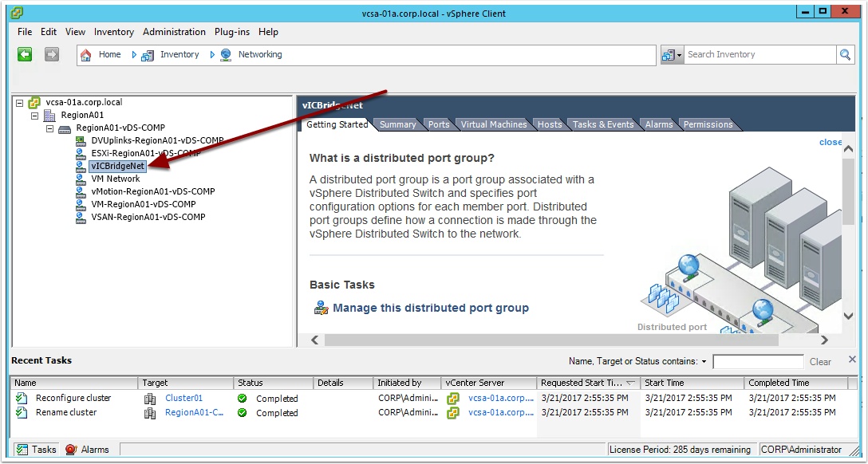This screenshot has height=464, width=868.
Task: Click the VM-RegionA01-vDS-COMP port group icon
Action: pyautogui.click(x=81, y=204)
